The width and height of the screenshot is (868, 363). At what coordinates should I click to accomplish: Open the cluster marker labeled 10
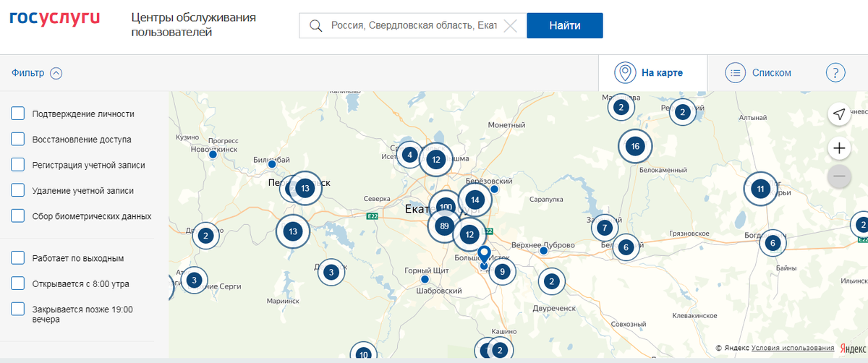point(363,354)
